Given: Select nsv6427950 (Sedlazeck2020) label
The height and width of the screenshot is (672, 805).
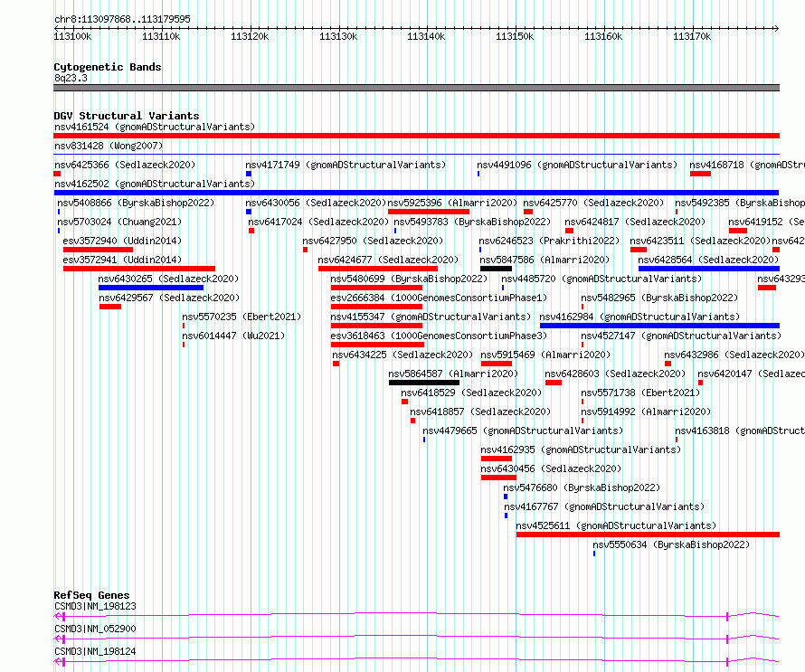Looking at the screenshot, I should (x=373, y=241).
